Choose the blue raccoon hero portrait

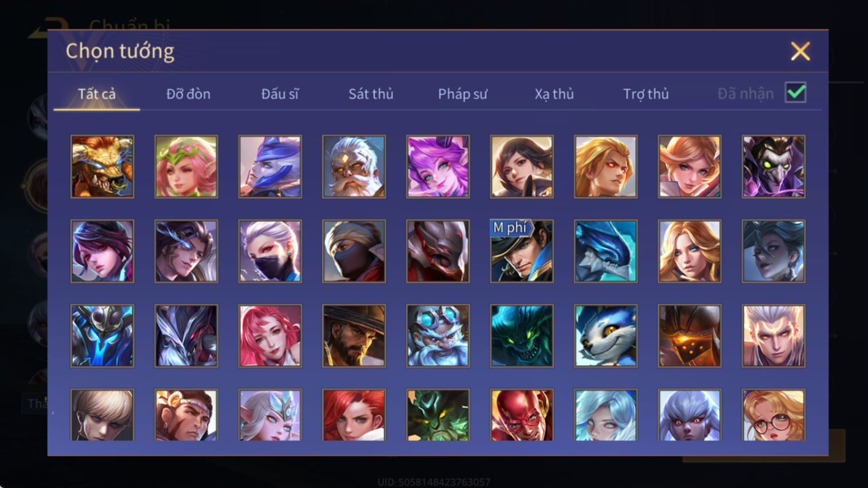[x=605, y=336]
